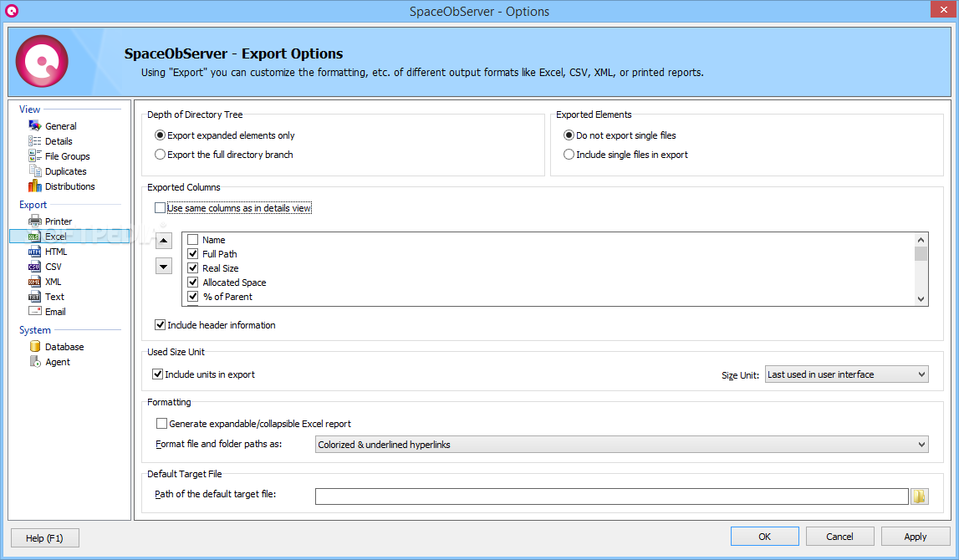
Task: Check the Name column checkbox
Action: pyautogui.click(x=192, y=240)
